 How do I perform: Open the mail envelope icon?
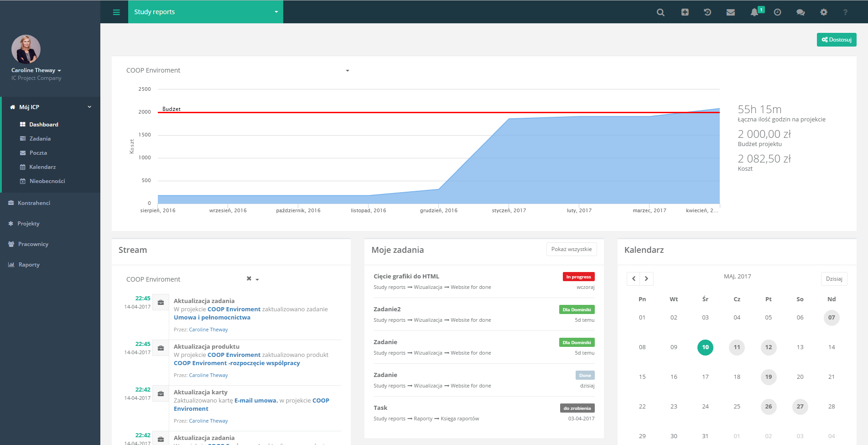click(x=730, y=12)
